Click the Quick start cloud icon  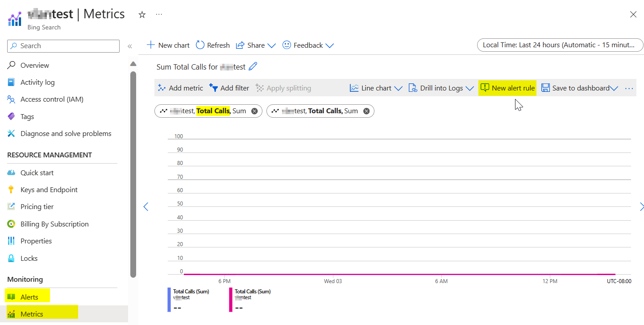click(11, 173)
